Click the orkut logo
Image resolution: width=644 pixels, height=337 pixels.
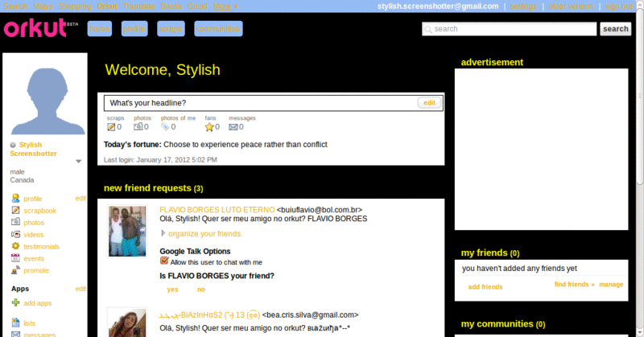point(41,28)
